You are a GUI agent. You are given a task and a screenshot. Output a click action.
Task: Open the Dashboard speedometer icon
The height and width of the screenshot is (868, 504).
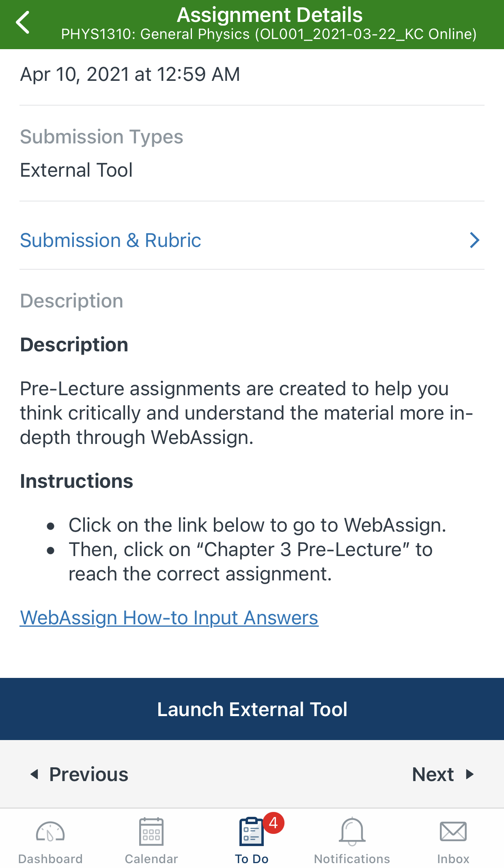click(x=50, y=831)
